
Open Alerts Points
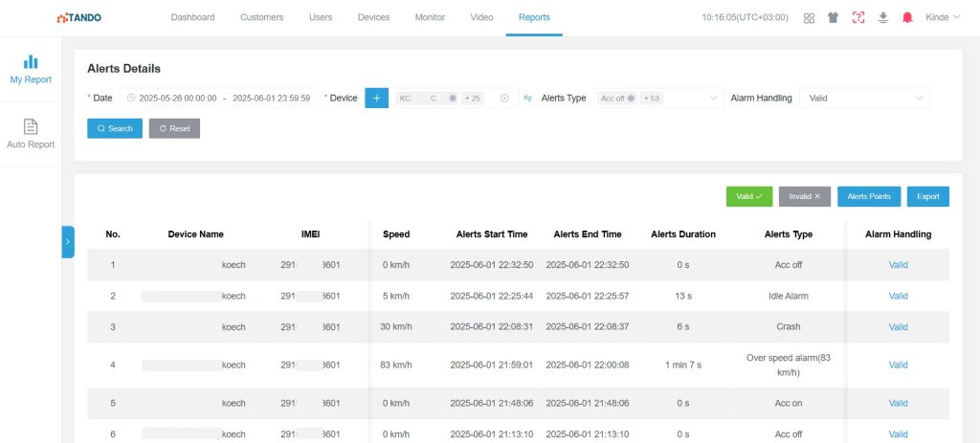[869, 196]
